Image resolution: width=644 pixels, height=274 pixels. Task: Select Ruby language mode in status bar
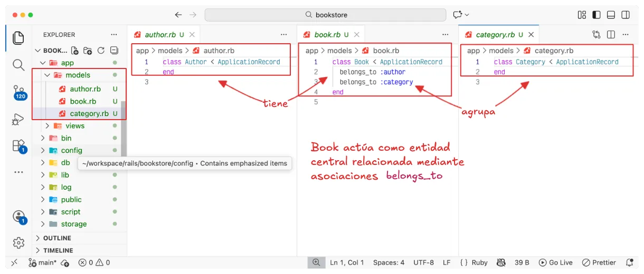pyautogui.click(x=474, y=262)
